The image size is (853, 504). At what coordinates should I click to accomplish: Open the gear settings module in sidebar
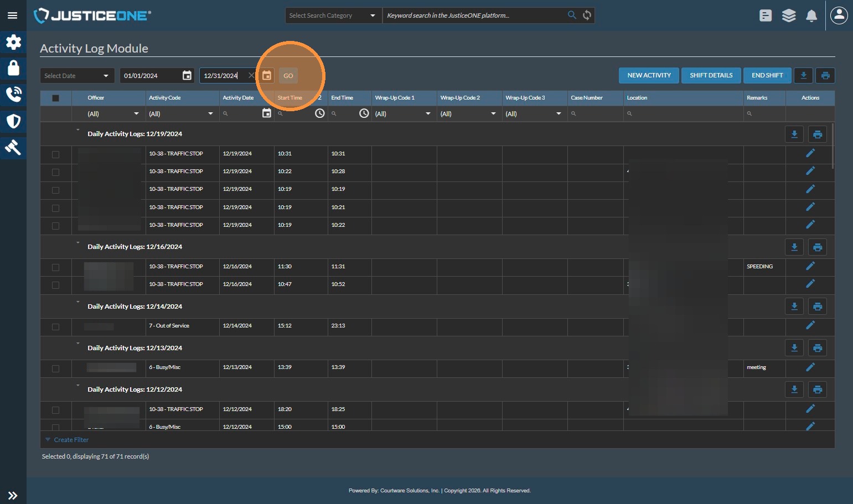[13, 42]
